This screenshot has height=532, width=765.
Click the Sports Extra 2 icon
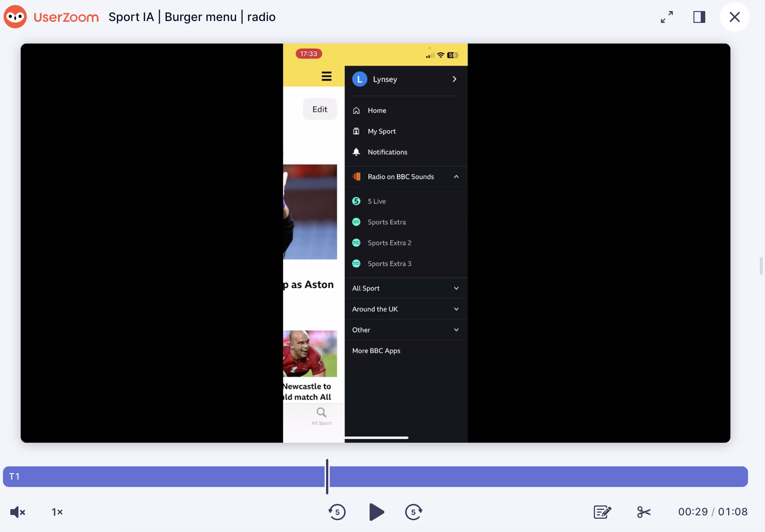point(356,242)
